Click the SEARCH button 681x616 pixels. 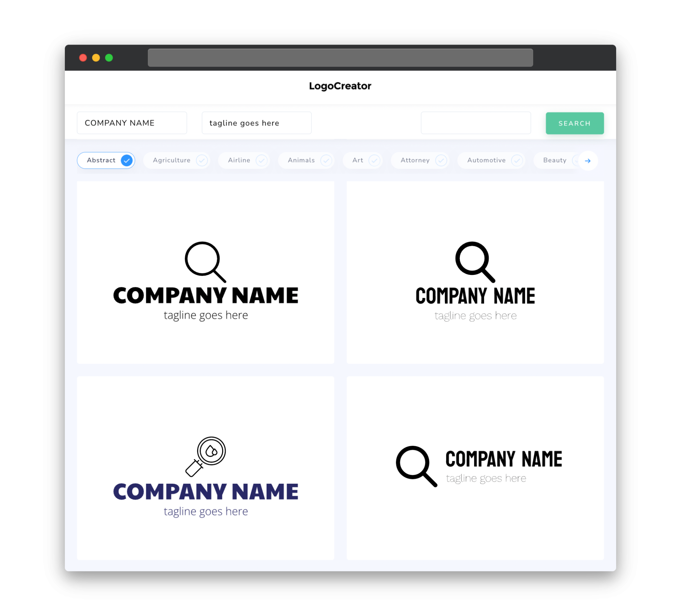[x=574, y=123]
